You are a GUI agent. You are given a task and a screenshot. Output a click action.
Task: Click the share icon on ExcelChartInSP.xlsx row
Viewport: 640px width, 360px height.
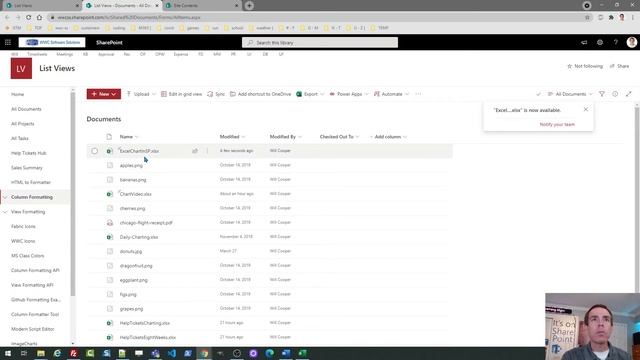click(x=195, y=151)
